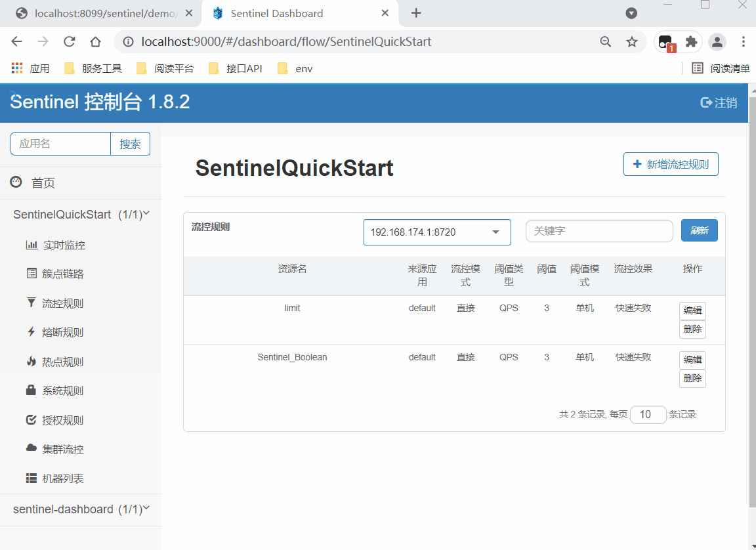Open the 机器列表 machine list view

click(x=62, y=478)
